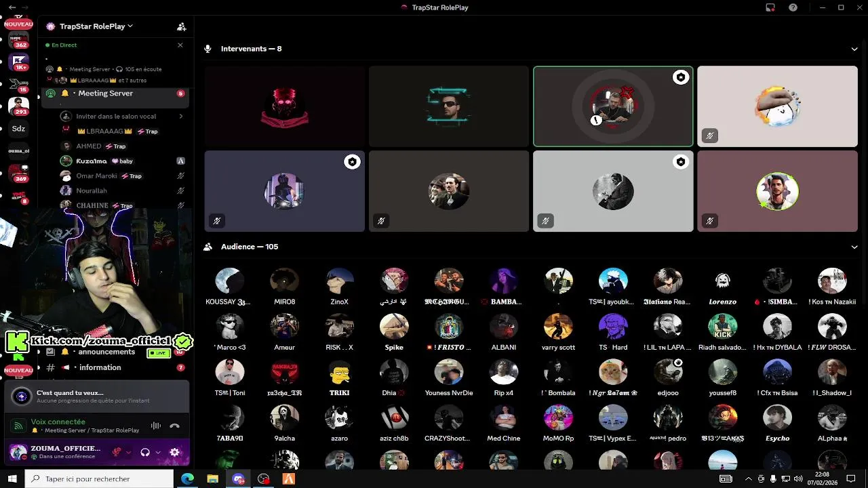Open the TrapStar RolePlay server dropdown

(x=96, y=26)
